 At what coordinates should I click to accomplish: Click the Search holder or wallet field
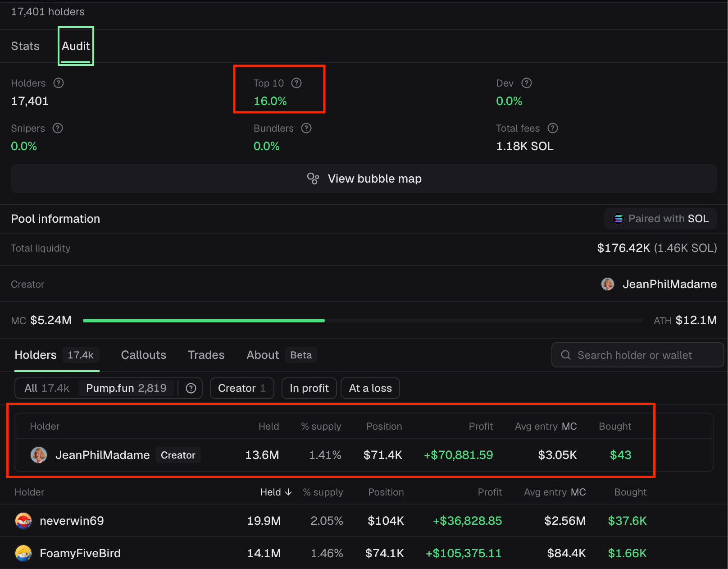[637, 355]
